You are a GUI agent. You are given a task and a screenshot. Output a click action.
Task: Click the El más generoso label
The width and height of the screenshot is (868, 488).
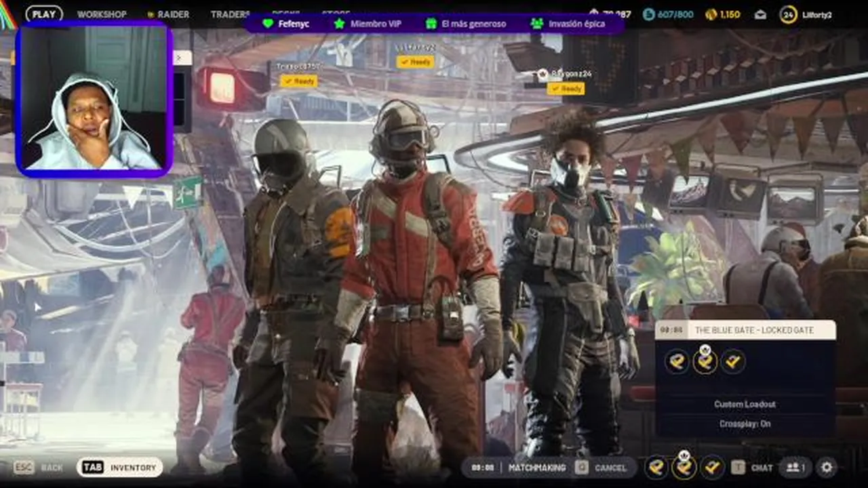click(473, 24)
